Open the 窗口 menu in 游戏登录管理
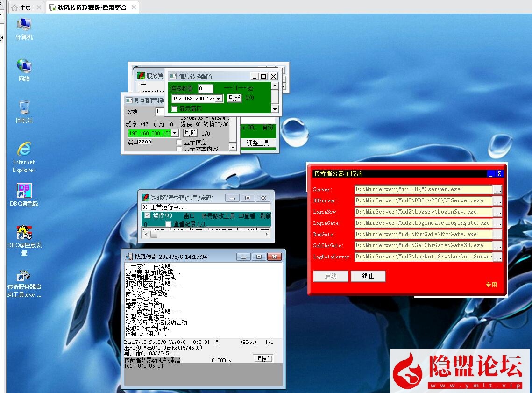The height and width of the screenshot is (393, 532). [x=189, y=216]
